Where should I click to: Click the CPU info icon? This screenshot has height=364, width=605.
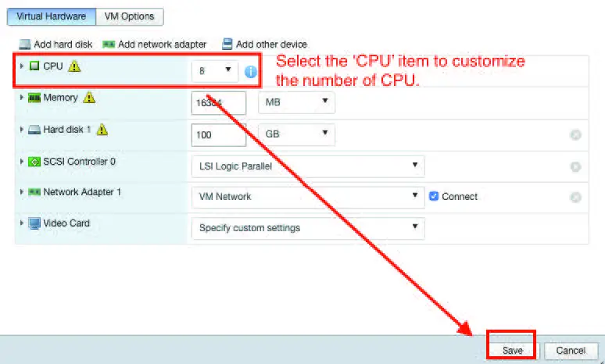251,71
